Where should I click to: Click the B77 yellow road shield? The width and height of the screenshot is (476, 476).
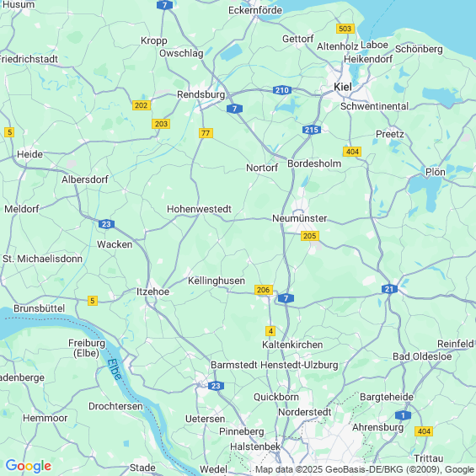pos(206,133)
